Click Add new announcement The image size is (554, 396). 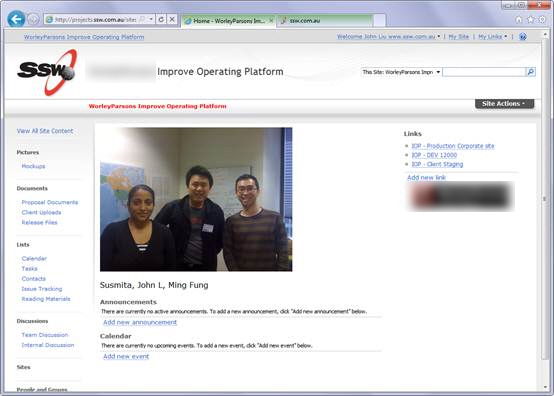click(x=140, y=322)
